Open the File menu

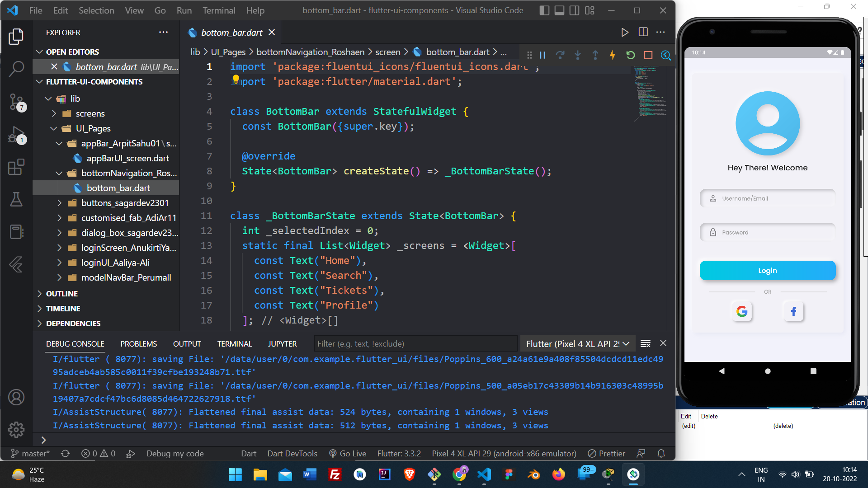[36, 10]
